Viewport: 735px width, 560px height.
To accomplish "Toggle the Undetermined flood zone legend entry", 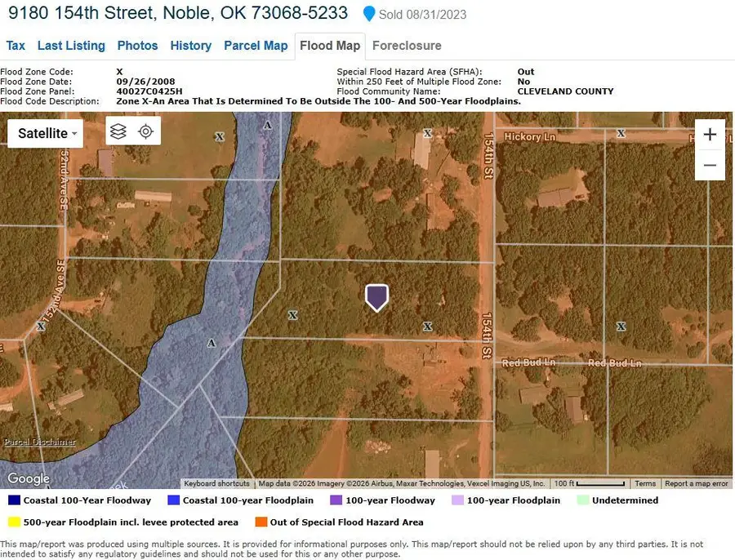I will tap(625, 500).
